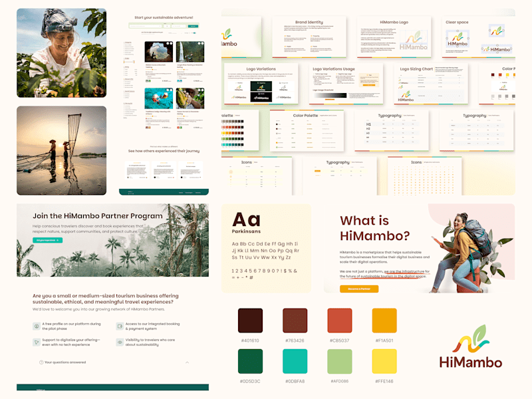This screenshot has width=532, height=399.
Task: Toggle the switch below the search bar
Action: coord(194,33)
